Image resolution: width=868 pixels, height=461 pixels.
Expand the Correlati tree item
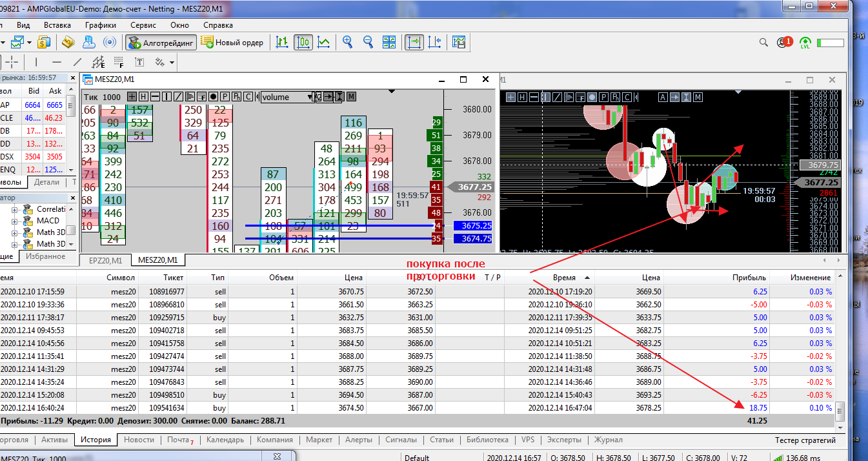14,209
